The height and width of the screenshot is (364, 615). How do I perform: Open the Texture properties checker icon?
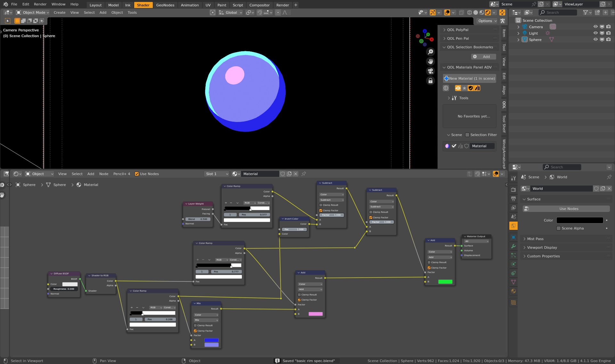[x=513, y=303]
